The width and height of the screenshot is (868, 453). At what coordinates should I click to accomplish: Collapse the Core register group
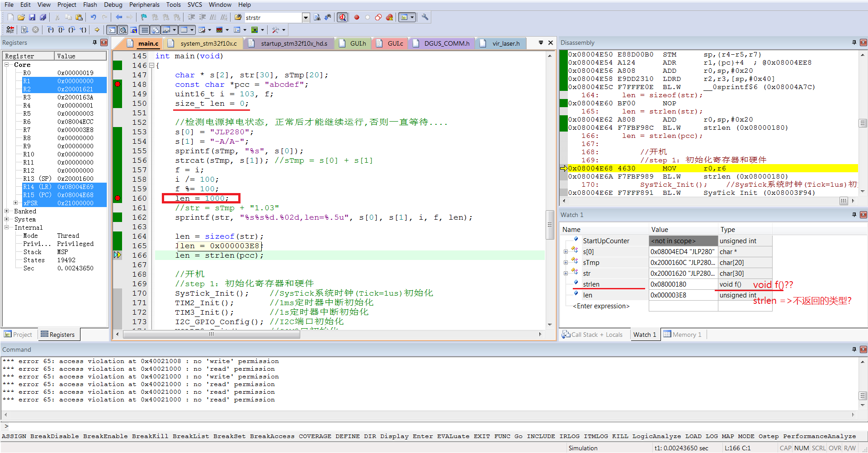pyautogui.click(x=7, y=65)
